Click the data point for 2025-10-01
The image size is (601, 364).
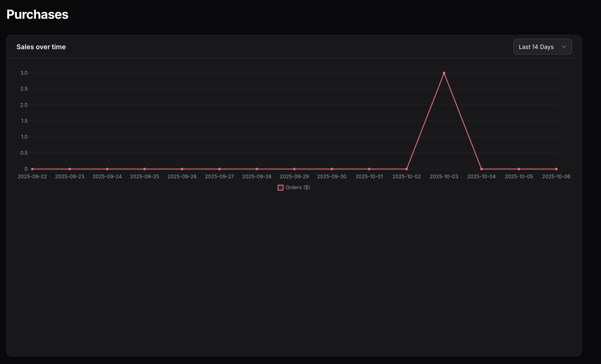369,169
